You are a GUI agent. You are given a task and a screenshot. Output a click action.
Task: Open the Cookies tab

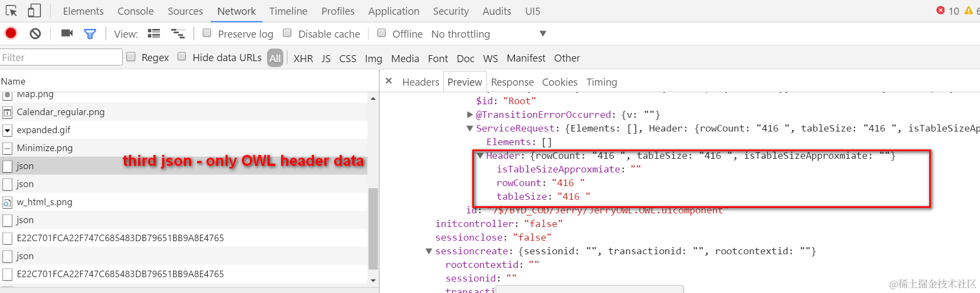[560, 82]
